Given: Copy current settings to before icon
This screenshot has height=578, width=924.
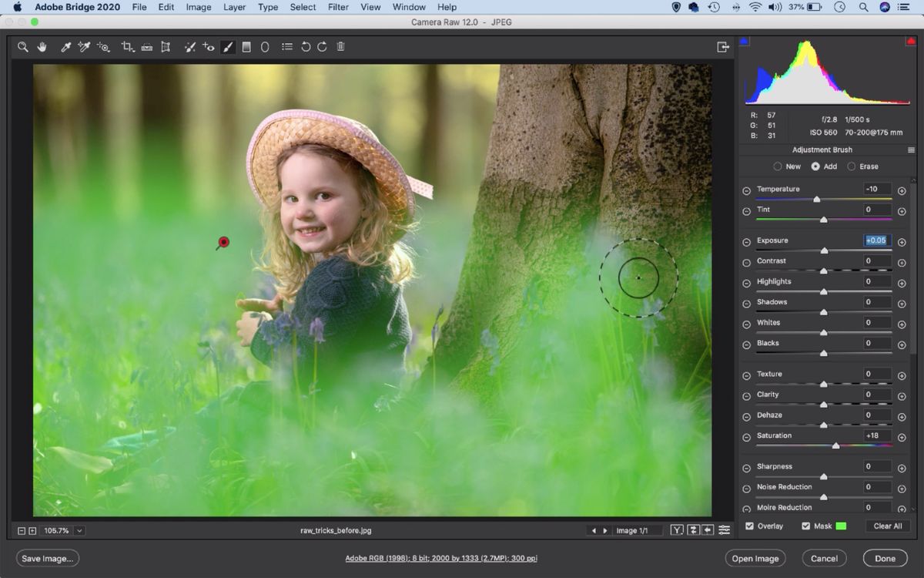Looking at the screenshot, I should pyautogui.click(x=708, y=530).
